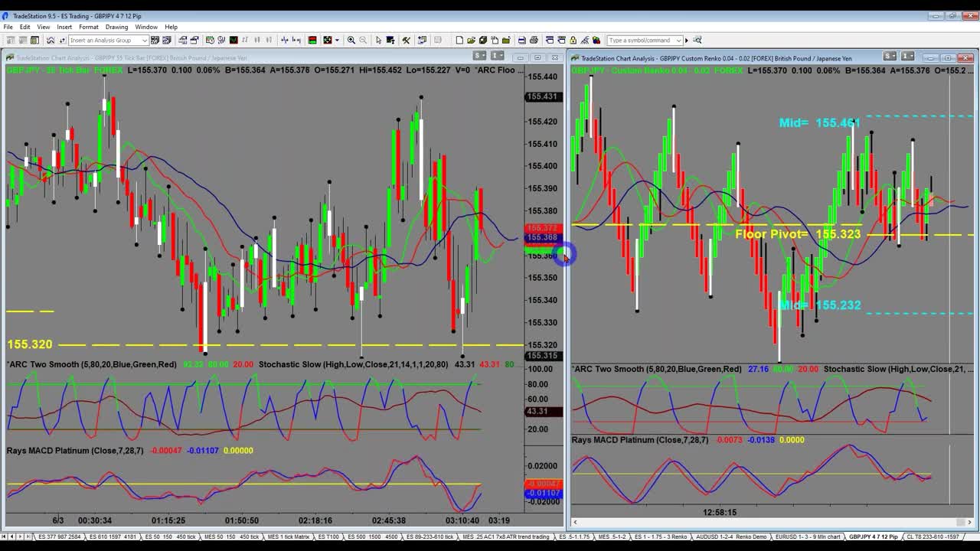Open the Insert menu

tap(64, 27)
